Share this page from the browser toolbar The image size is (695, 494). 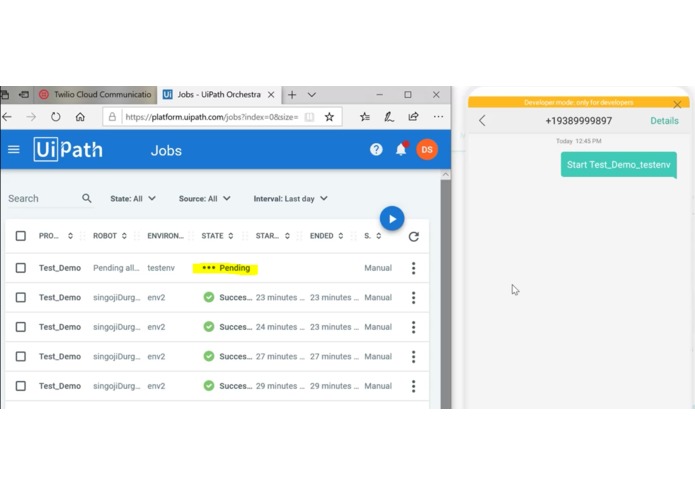click(413, 117)
